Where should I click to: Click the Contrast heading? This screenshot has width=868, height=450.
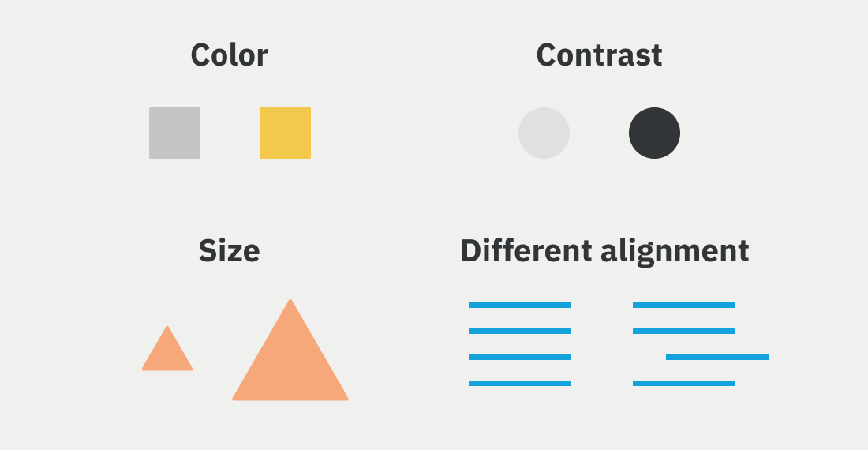[x=599, y=55]
